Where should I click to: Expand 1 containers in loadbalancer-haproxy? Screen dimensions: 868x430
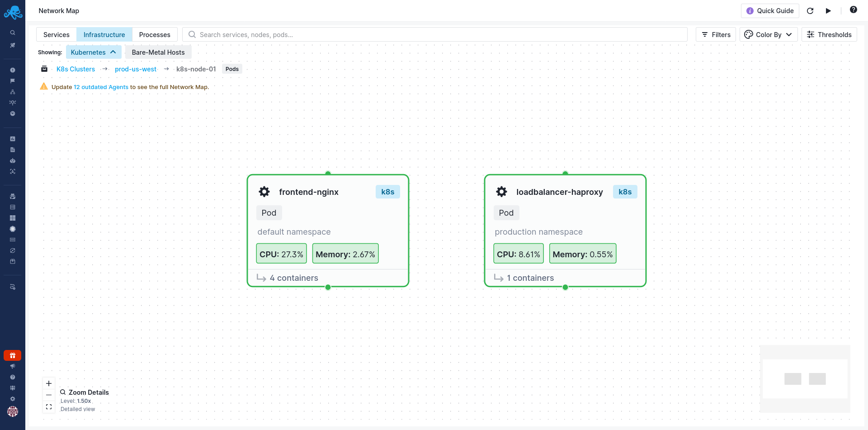[530, 278]
